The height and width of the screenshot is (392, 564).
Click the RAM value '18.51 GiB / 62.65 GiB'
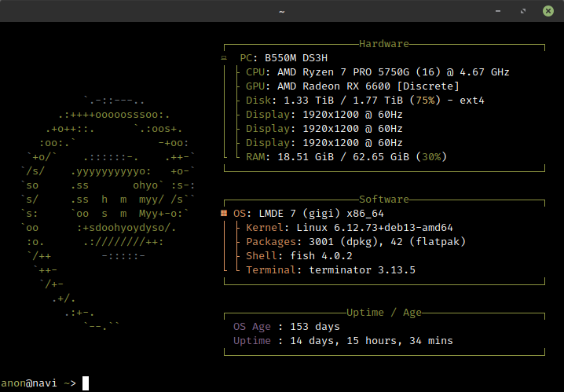(343, 157)
